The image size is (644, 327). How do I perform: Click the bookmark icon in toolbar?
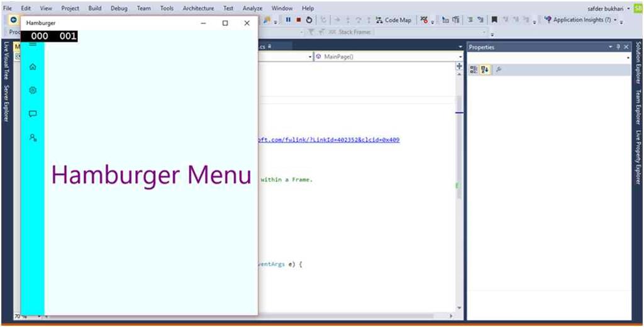tap(494, 19)
